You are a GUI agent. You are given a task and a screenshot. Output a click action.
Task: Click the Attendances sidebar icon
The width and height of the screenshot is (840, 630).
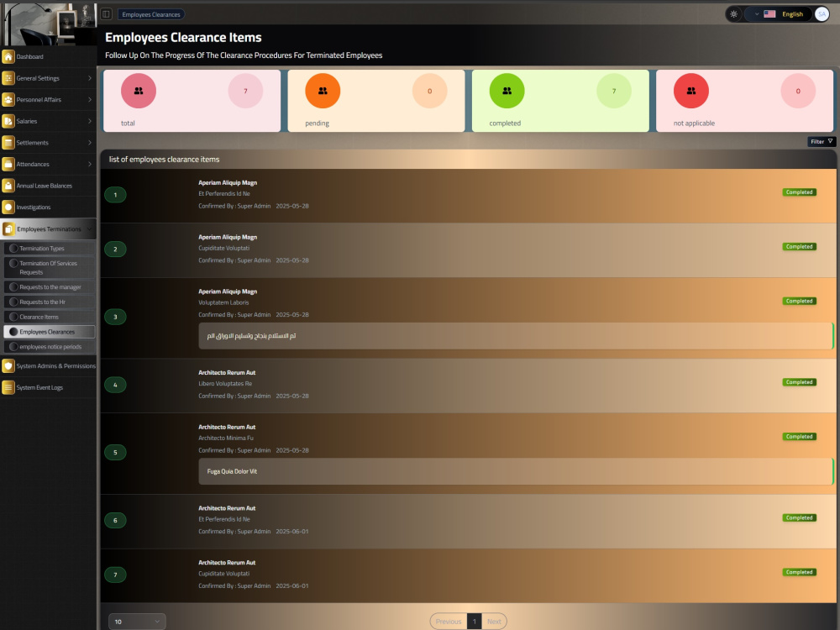point(8,164)
